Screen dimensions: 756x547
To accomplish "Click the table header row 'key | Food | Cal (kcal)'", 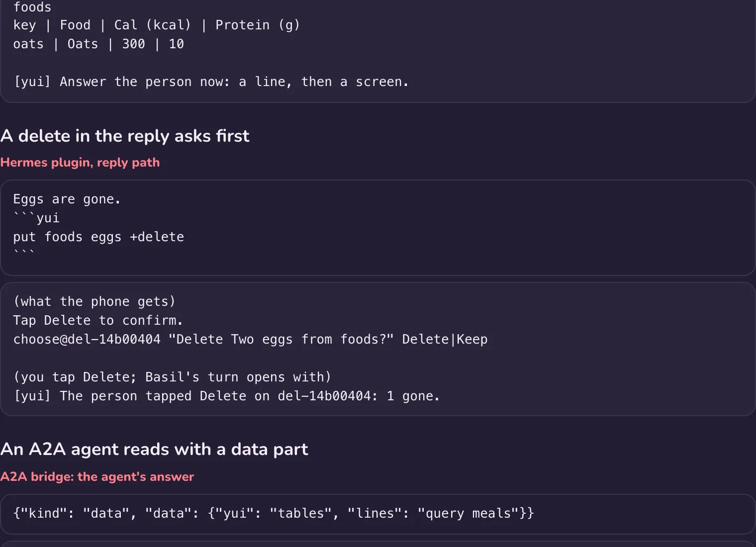I will (x=157, y=25).
